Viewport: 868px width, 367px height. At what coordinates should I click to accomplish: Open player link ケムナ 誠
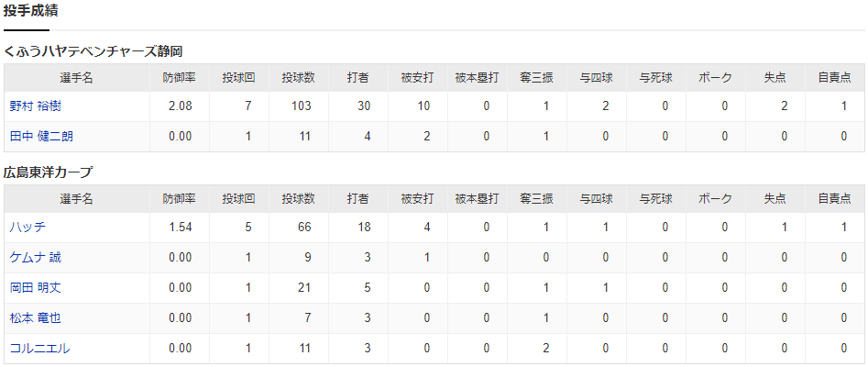37,257
